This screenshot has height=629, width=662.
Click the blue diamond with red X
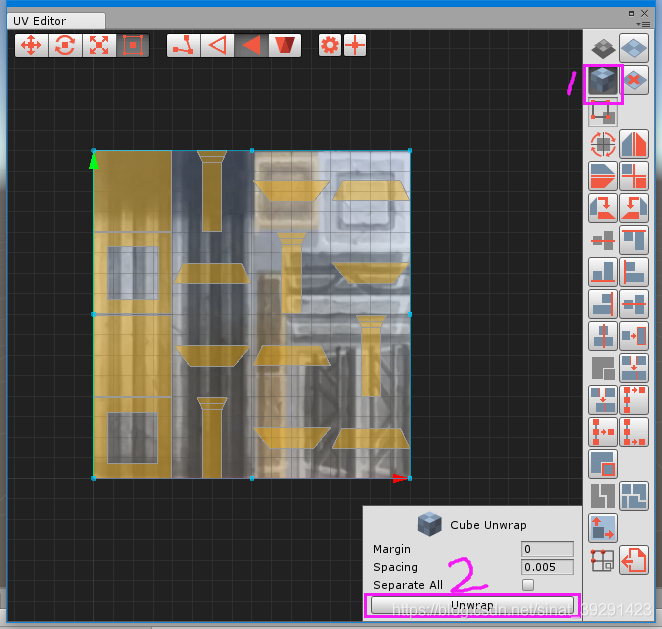coord(634,80)
